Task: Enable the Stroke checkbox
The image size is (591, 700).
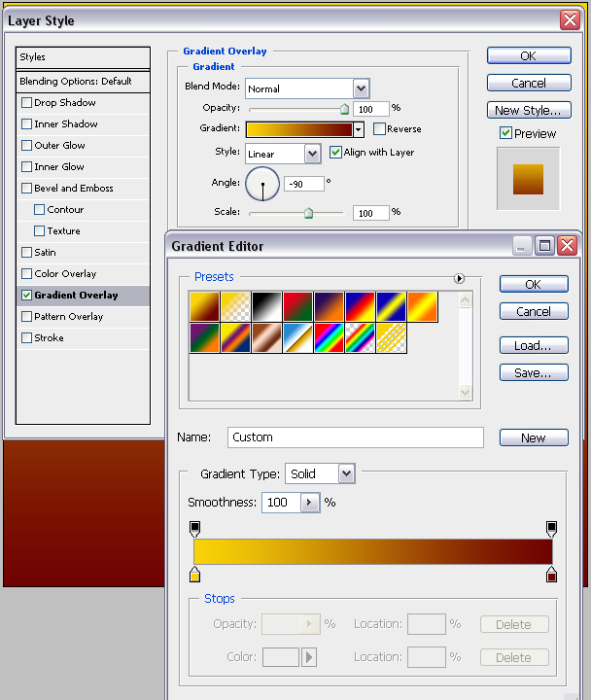Action: (x=27, y=338)
